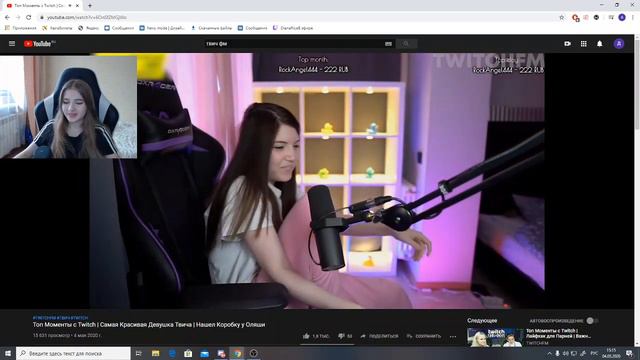The height and width of the screenshot is (360, 640).
Task: Open File Explorer from taskbar
Action: tap(156, 353)
